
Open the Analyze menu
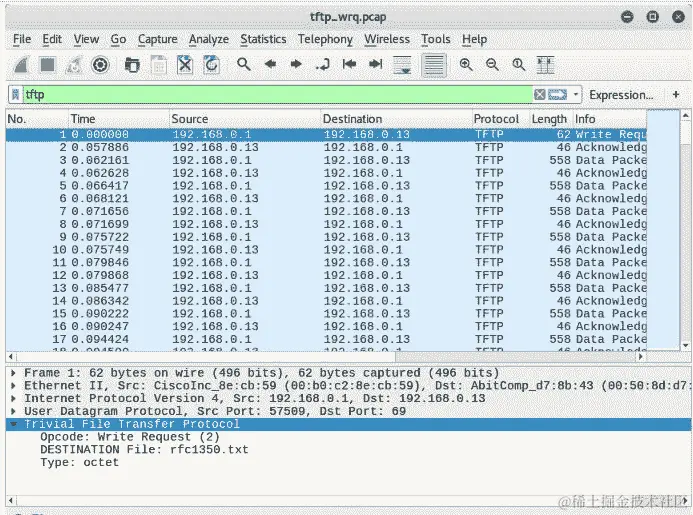pos(209,39)
